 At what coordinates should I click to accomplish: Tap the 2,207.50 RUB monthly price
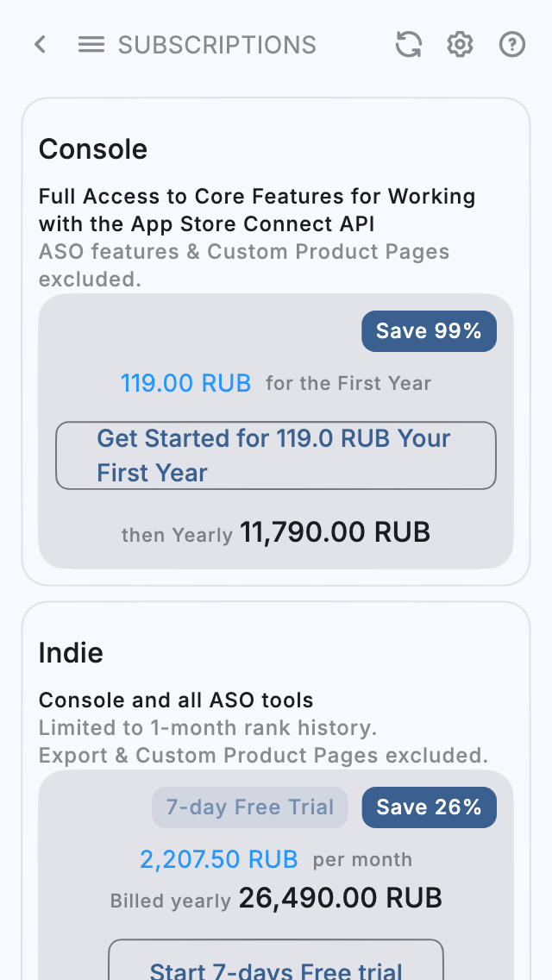[x=219, y=859]
